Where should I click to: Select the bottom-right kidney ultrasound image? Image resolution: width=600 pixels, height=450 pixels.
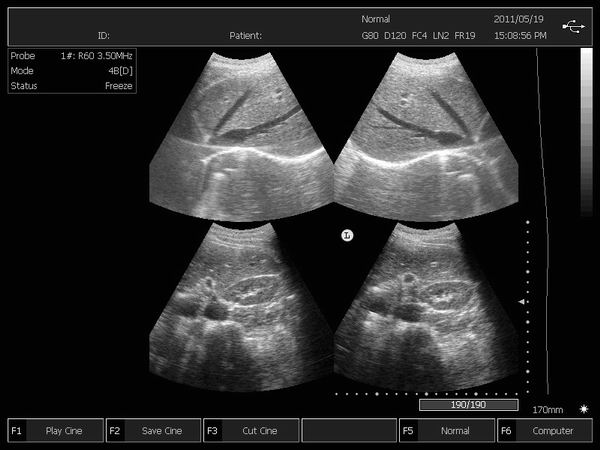(x=425, y=305)
